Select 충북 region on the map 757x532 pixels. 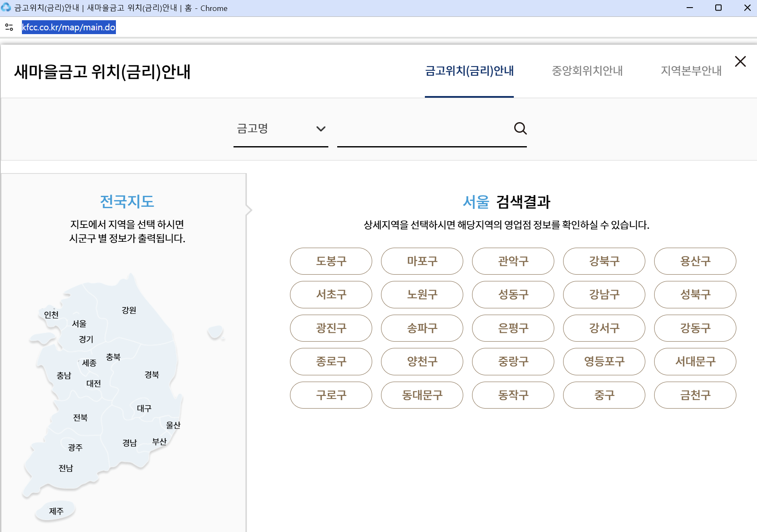tap(113, 357)
